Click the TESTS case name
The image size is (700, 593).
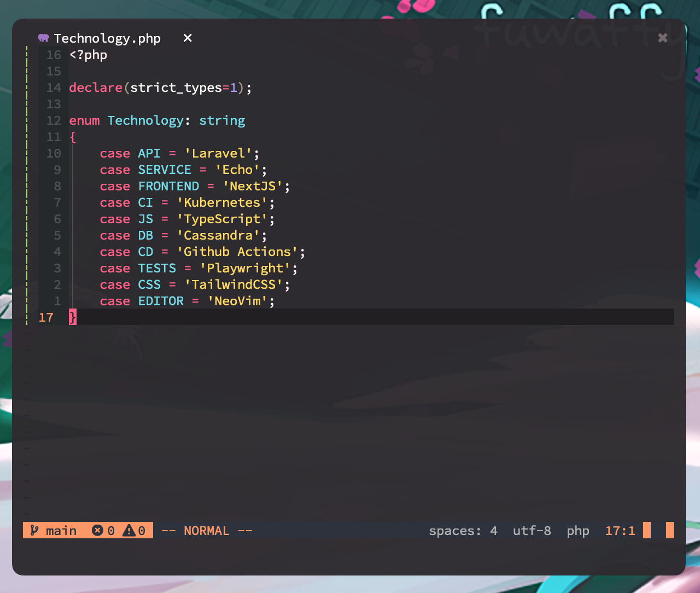click(x=157, y=268)
